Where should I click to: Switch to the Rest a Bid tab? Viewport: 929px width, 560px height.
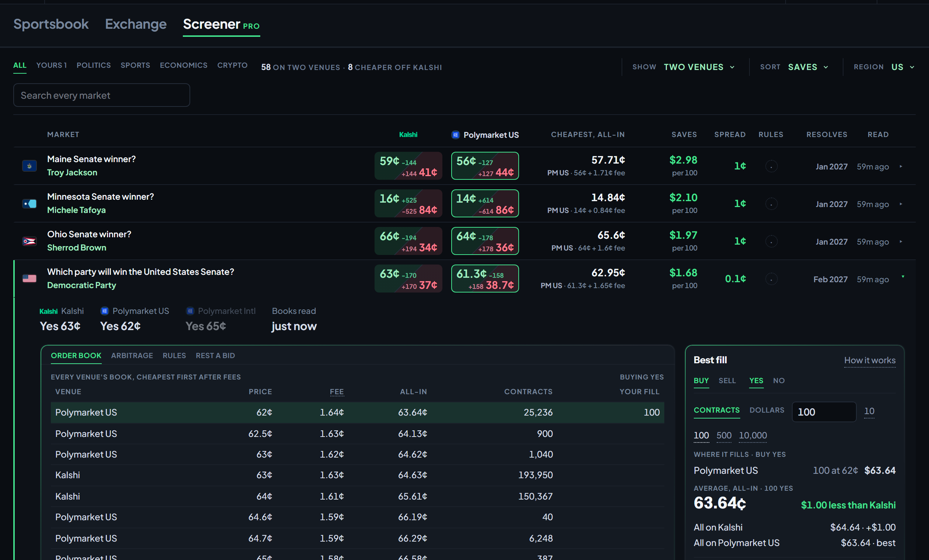(x=215, y=356)
